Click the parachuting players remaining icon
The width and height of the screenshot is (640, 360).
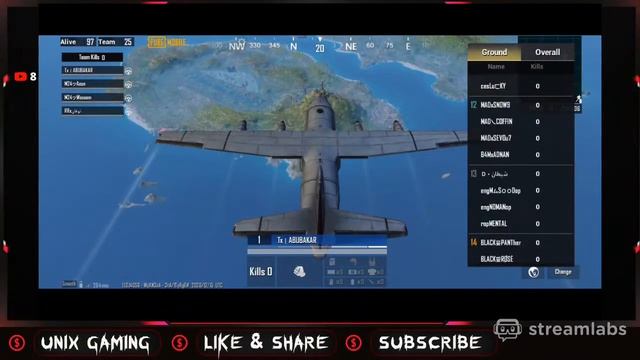point(579,99)
